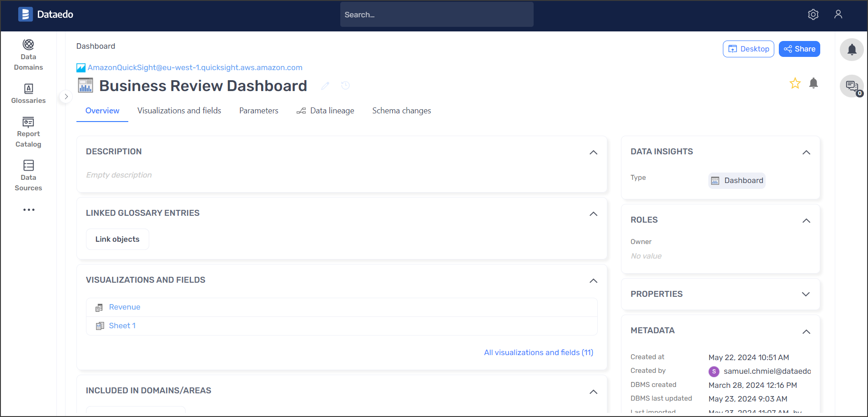Switch to the Parameters tab
The height and width of the screenshot is (417, 868).
(259, 111)
